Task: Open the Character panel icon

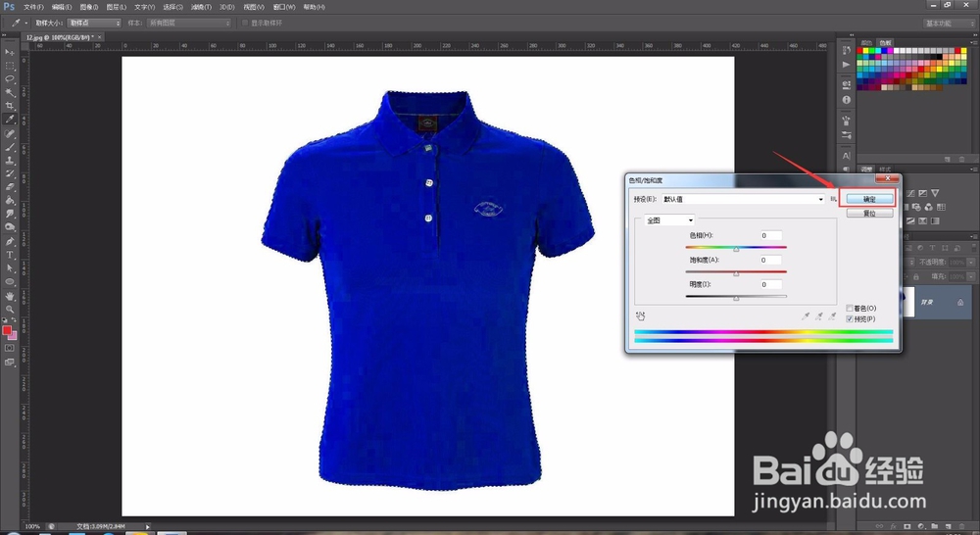Action: [847, 156]
